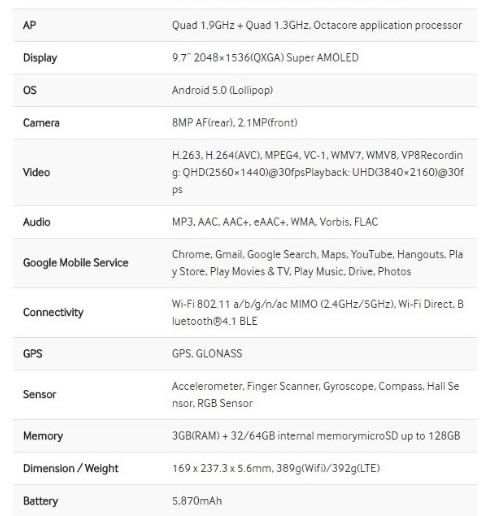This screenshot has width=491, height=516.
Task: Click the Google Mobile Service label
Action: pyautogui.click(x=76, y=263)
